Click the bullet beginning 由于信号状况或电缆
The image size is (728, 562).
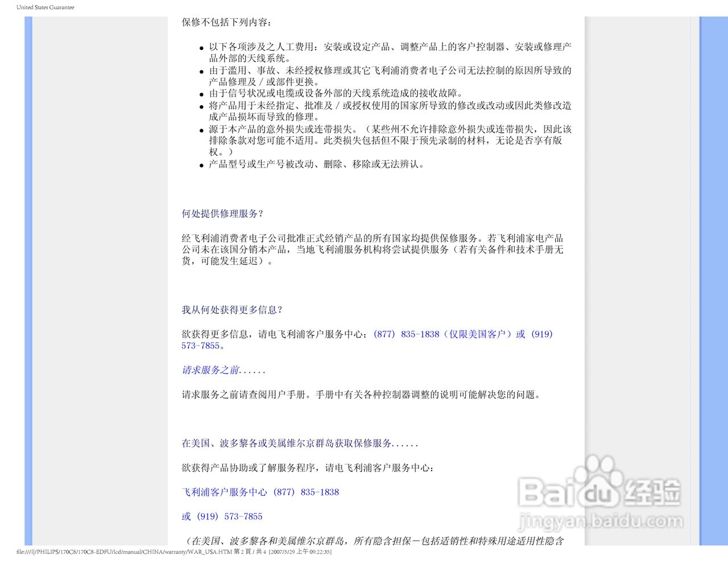[x=337, y=93]
